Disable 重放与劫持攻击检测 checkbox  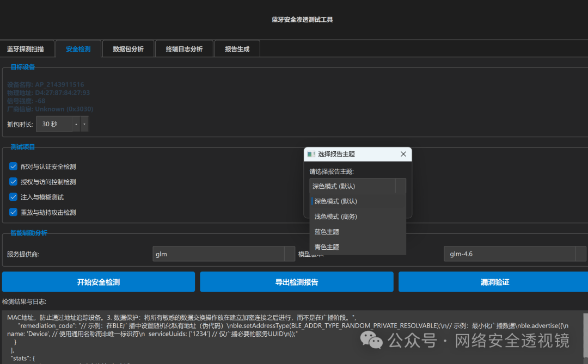13,212
